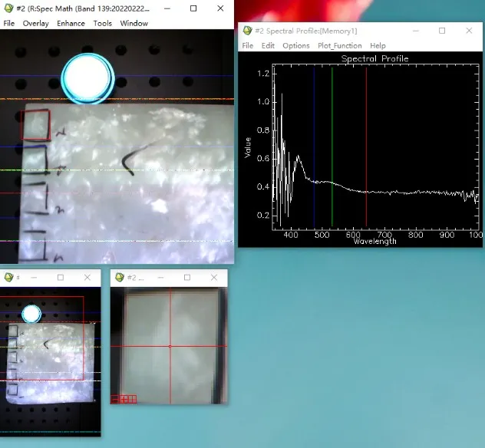The image size is (485, 448).
Task: Minimize the small Scroll window
Action: tap(35, 277)
